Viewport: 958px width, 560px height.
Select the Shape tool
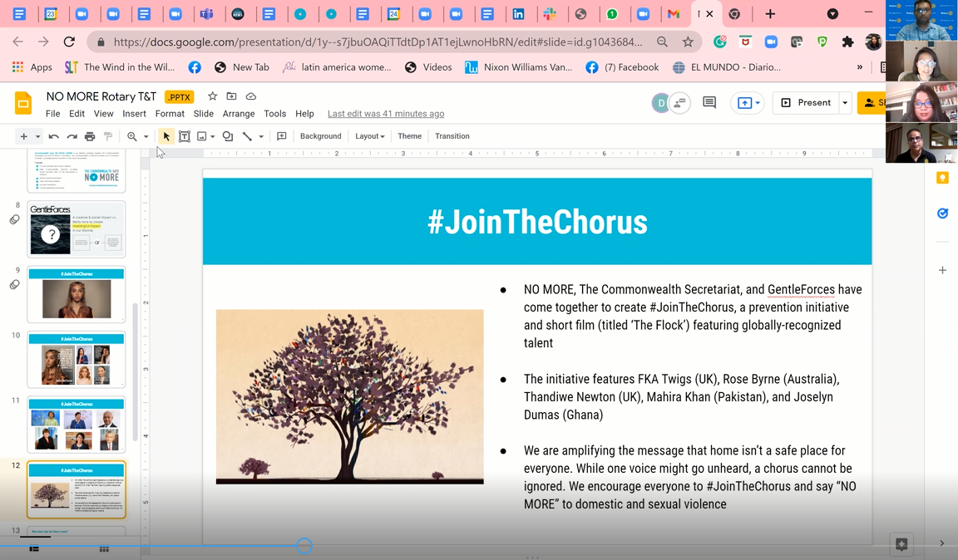point(228,136)
